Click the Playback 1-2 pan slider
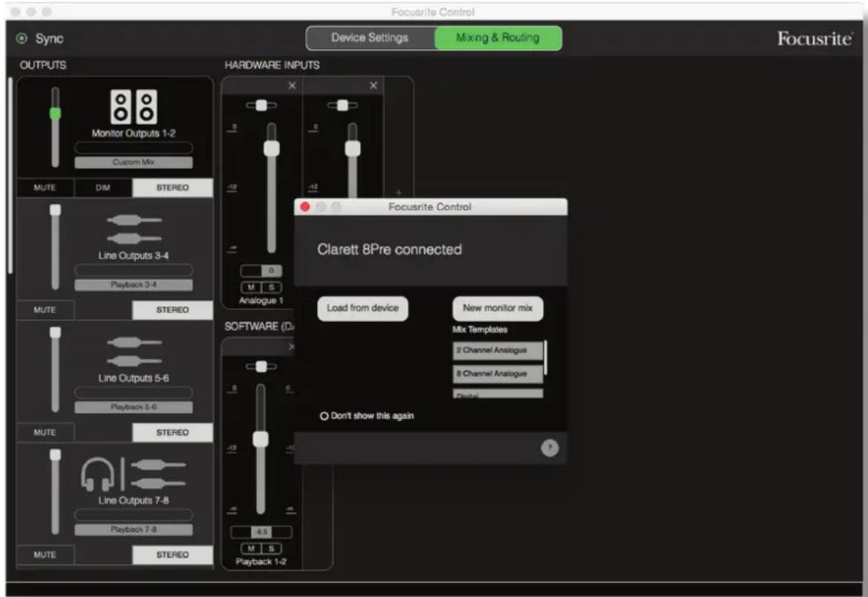 click(x=261, y=367)
